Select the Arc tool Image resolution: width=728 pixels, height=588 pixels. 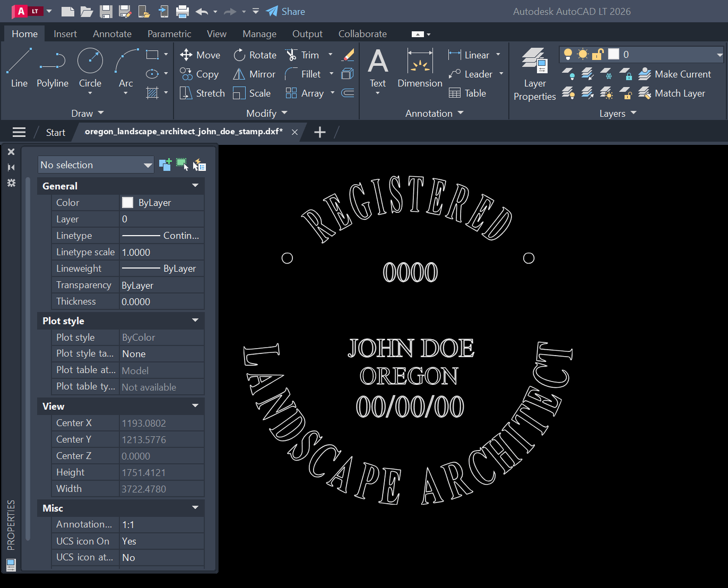click(x=126, y=68)
